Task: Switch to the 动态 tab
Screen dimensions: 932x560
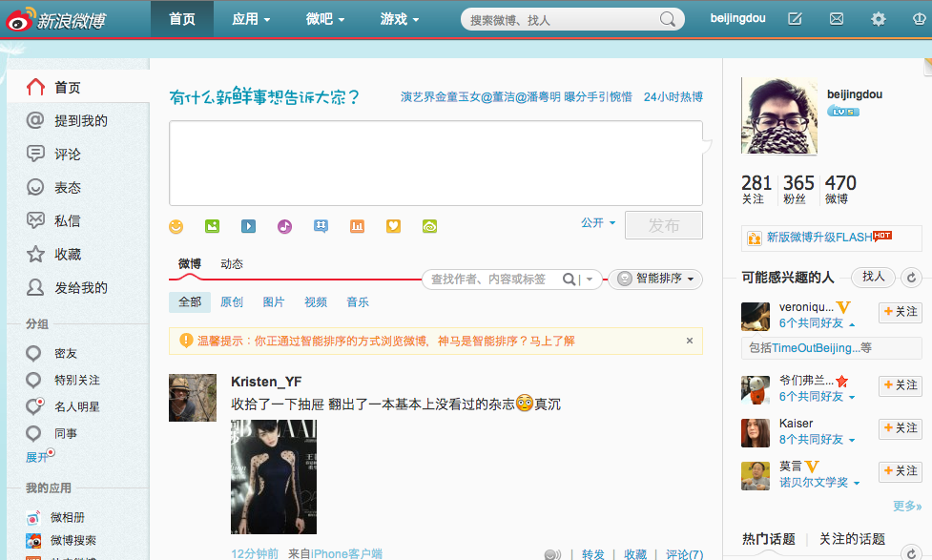Action: 230,264
